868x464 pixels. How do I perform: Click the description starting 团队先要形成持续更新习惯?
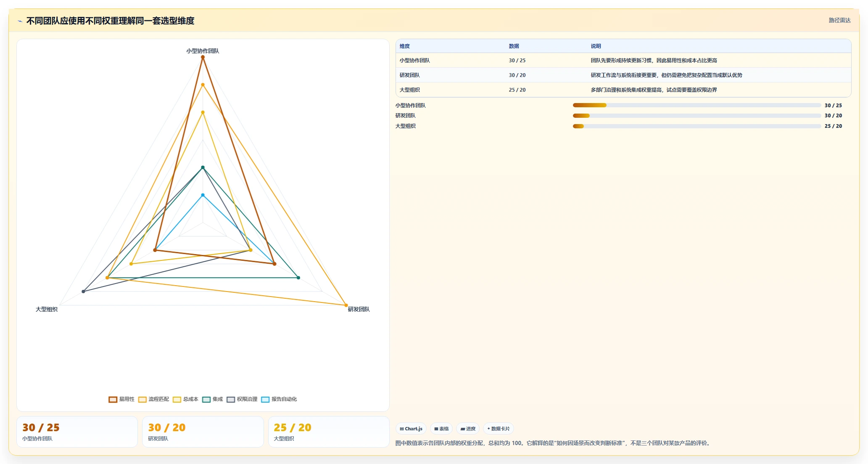654,61
